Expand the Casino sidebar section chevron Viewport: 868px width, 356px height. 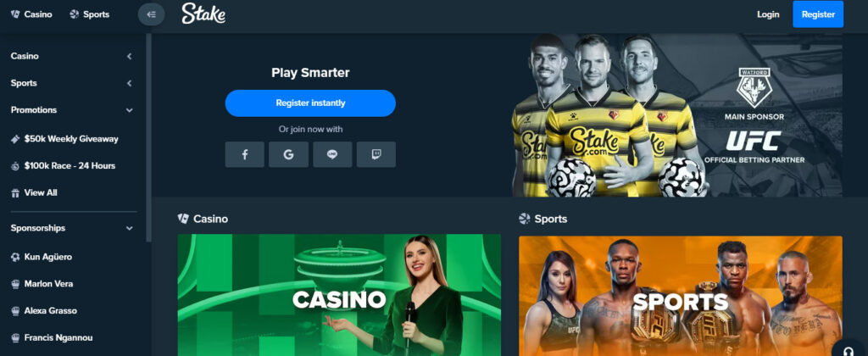[x=129, y=56]
